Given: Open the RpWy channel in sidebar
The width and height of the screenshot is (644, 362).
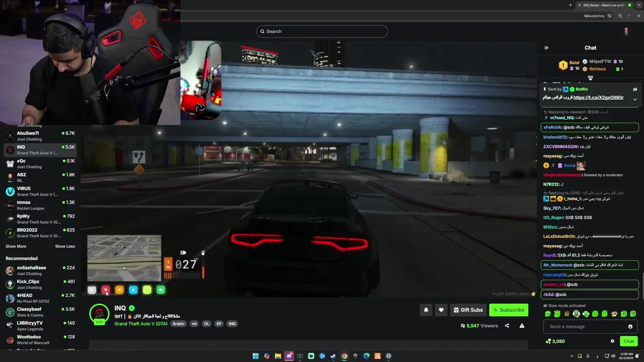Looking at the screenshot, I should pos(40,219).
